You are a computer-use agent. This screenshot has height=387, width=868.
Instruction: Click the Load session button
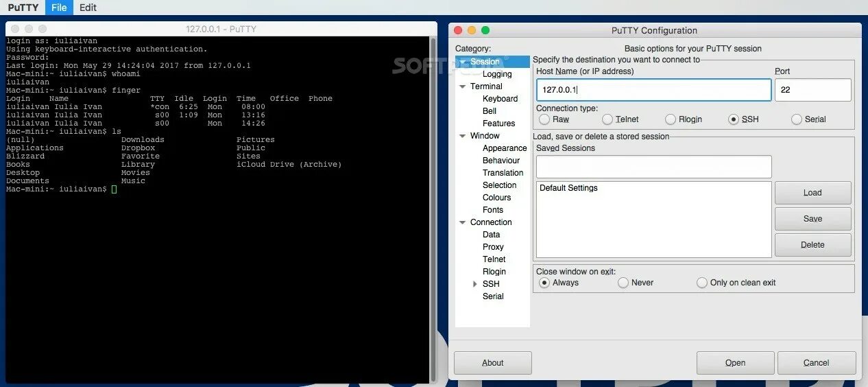click(x=812, y=193)
